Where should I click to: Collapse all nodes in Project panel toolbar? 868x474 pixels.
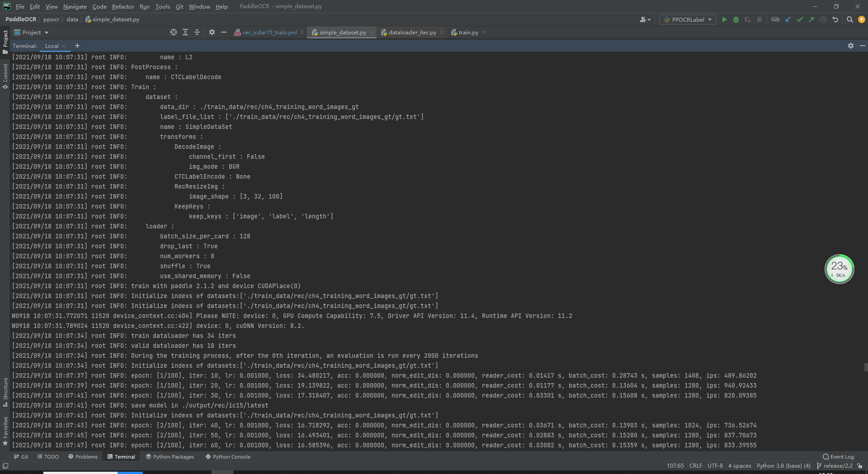[198, 33]
